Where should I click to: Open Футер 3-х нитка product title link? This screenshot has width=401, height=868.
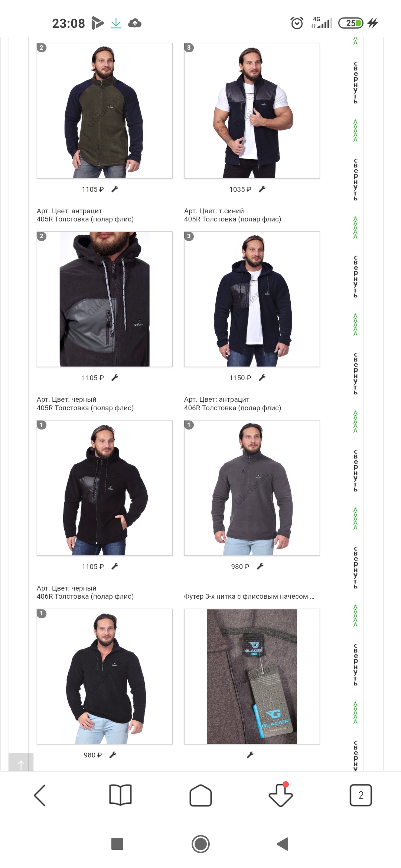click(249, 596)
